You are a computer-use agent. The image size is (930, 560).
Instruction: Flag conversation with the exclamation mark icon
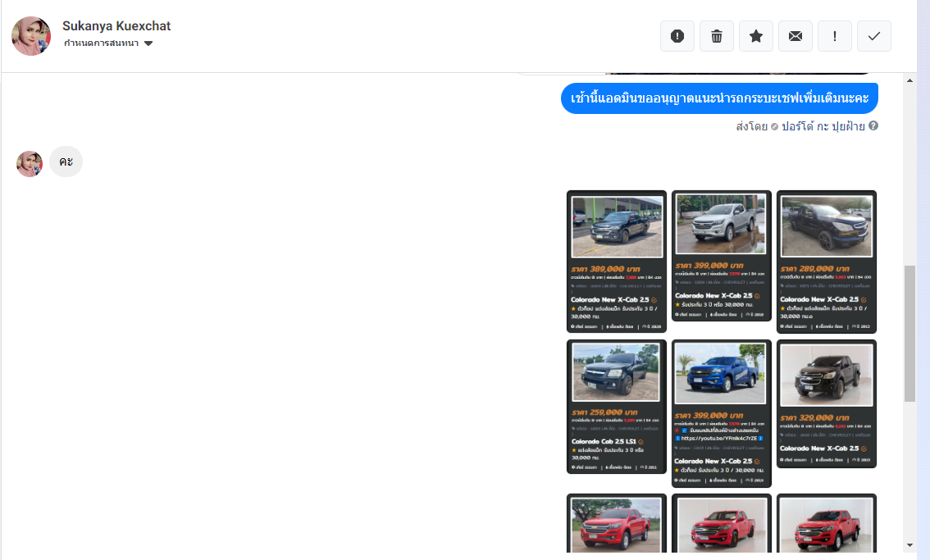pyautogui.click(x=835, y=36)
